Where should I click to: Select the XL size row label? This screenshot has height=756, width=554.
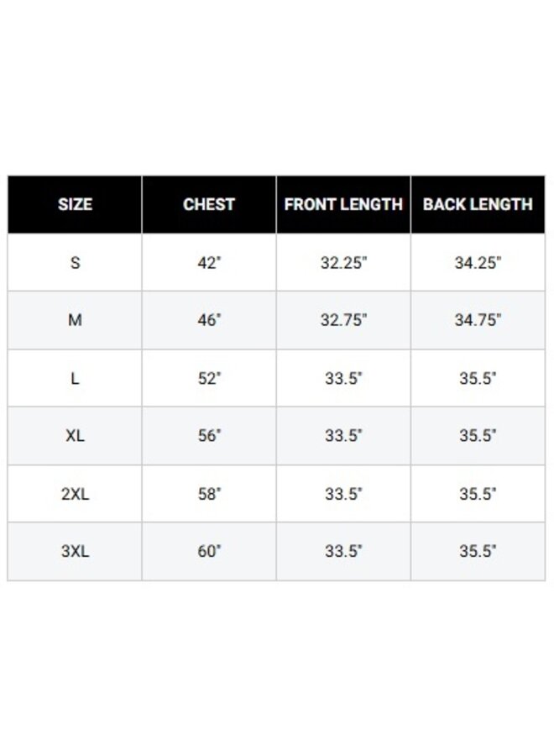click(x=75, y=436)
